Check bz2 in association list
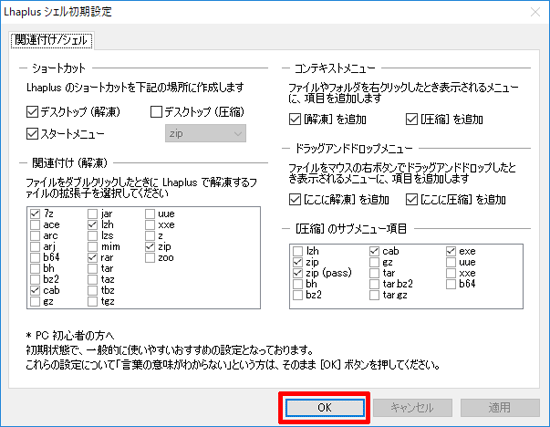This screenshot has height=427, width=550. (x=35, y=279)
